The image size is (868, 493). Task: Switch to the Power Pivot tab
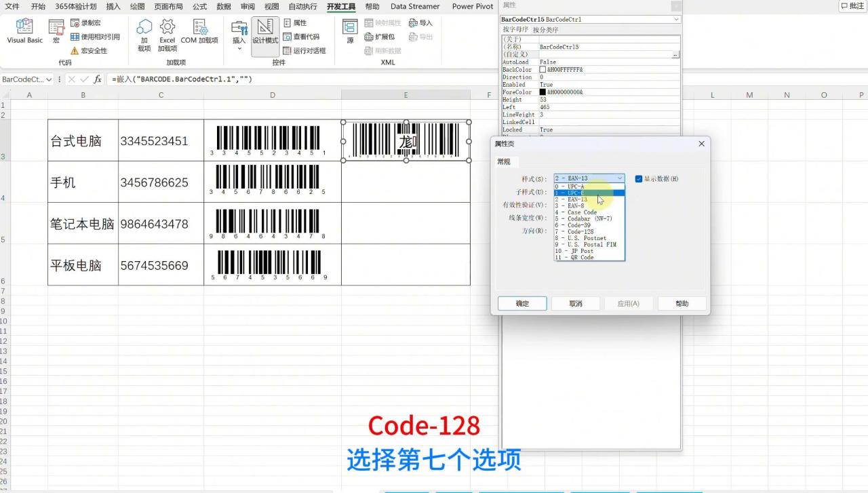473,6
